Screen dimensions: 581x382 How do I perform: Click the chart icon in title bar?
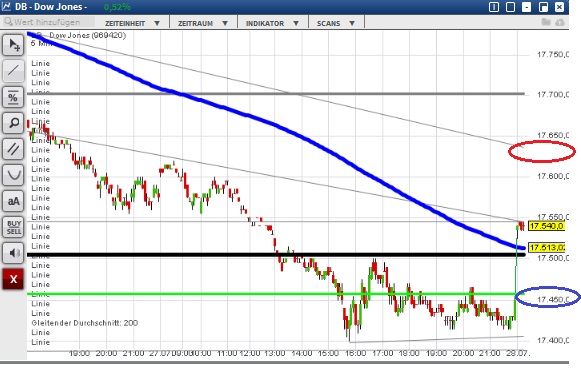6,6
